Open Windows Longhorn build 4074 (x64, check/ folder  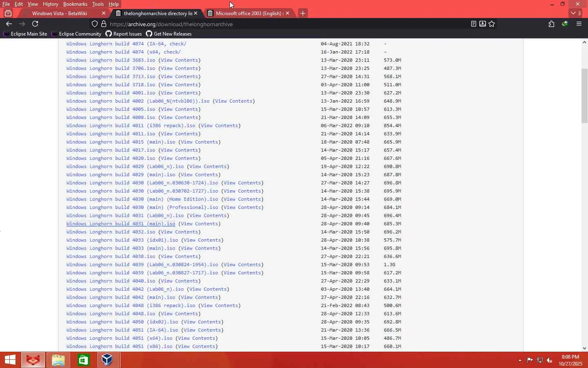pyautogui.click(x=124, y=52)
